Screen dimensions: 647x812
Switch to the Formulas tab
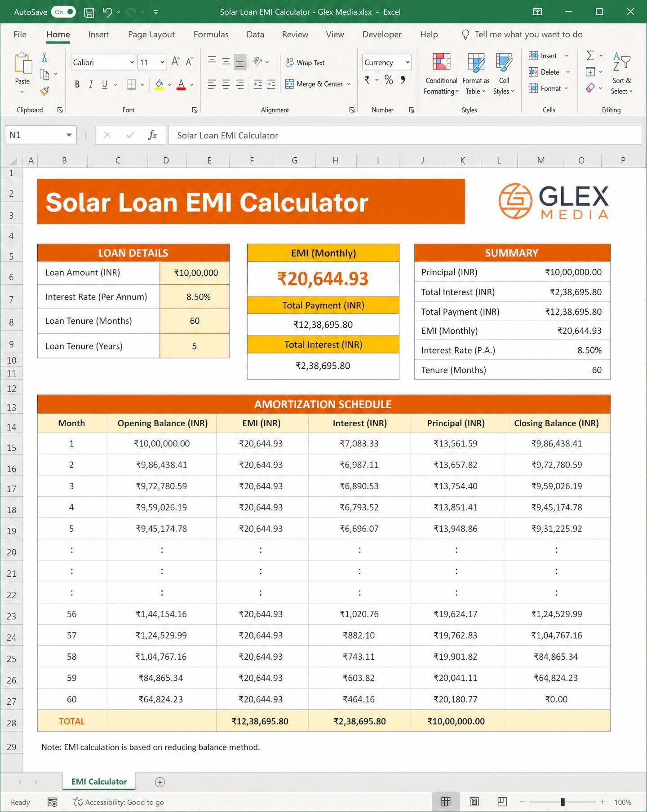tap(211, 34)
